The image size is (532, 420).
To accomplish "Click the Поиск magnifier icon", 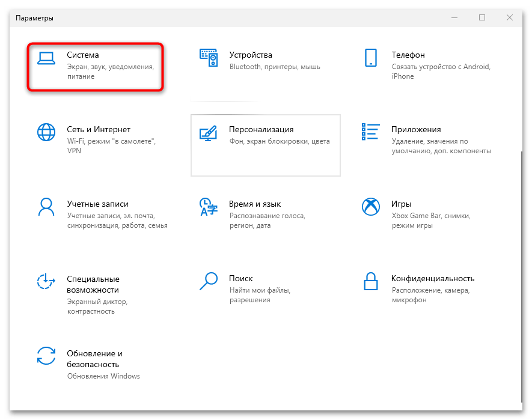I will [209, 281].
